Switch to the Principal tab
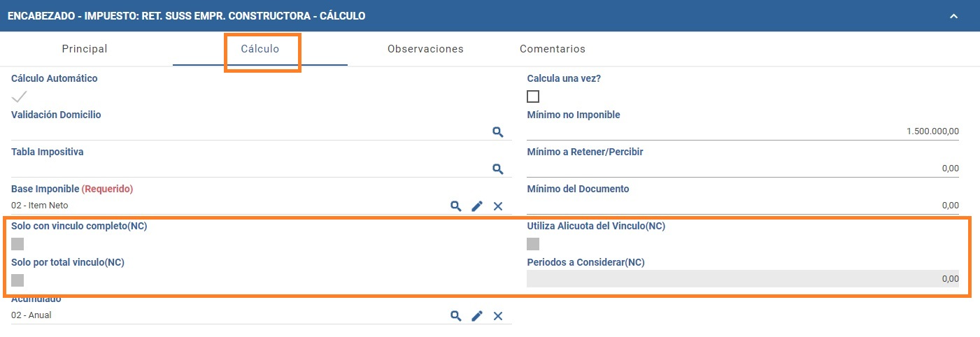This screenshot has height=337, width=980. point(85,49)
